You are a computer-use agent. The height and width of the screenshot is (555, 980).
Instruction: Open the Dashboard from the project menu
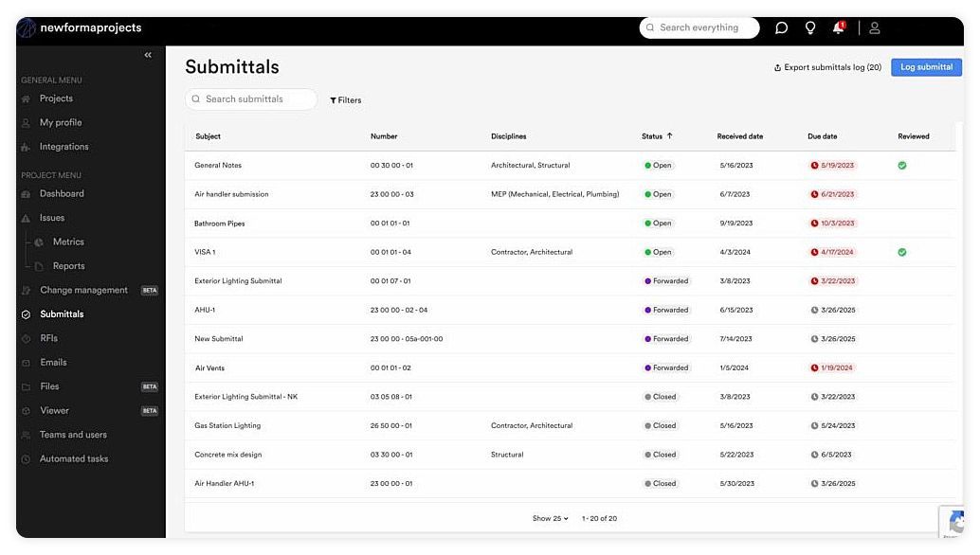(x=63, y=193)
